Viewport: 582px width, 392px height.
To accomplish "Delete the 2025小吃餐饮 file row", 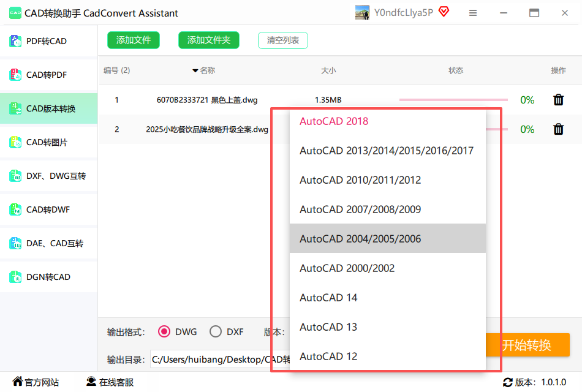I will click(558, 129).
